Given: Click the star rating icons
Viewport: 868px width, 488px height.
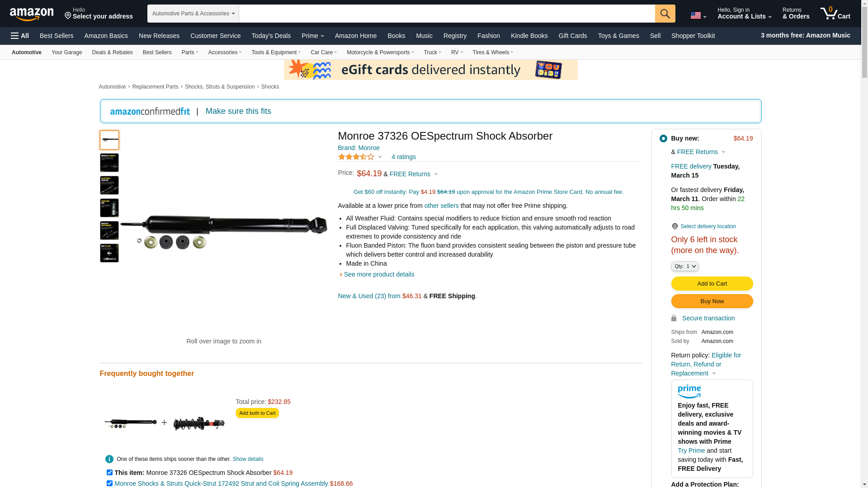Looking at the screenshot, I should tap(356, 157).
